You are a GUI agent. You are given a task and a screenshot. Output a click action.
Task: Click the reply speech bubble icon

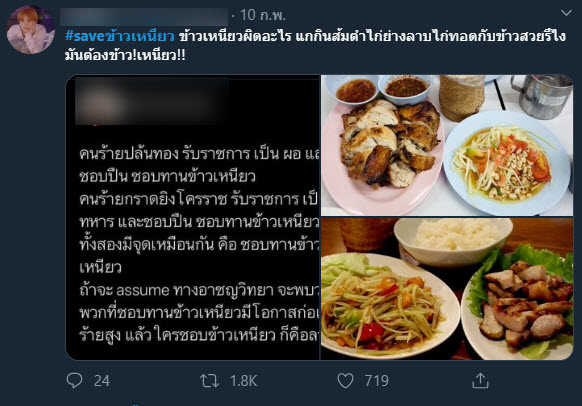[x=74, y=380]
